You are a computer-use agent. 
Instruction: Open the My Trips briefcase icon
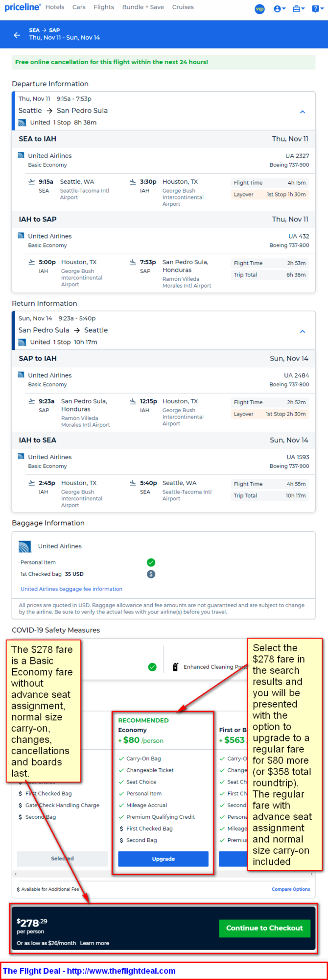[298, 8]
